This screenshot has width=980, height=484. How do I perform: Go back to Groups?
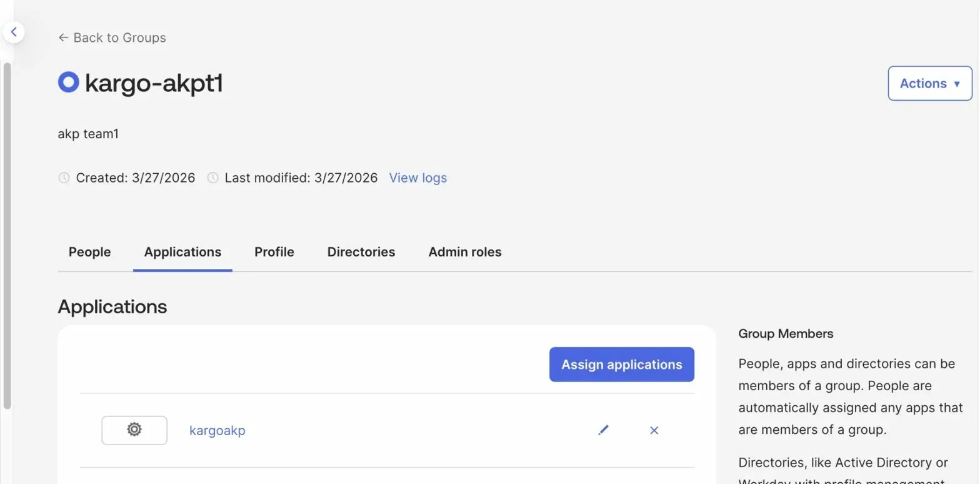[x=112, y=38]
